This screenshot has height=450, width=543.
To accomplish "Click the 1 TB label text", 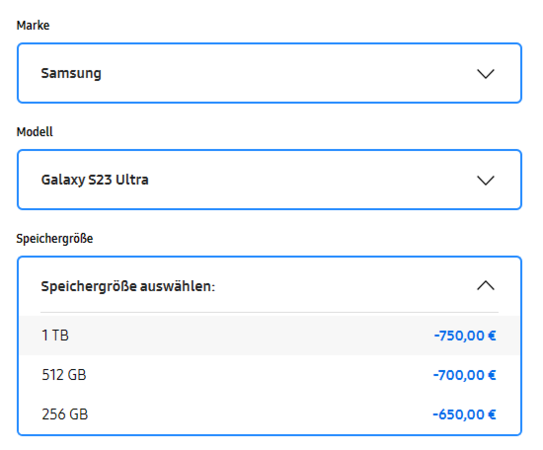I will click(55, 335).
